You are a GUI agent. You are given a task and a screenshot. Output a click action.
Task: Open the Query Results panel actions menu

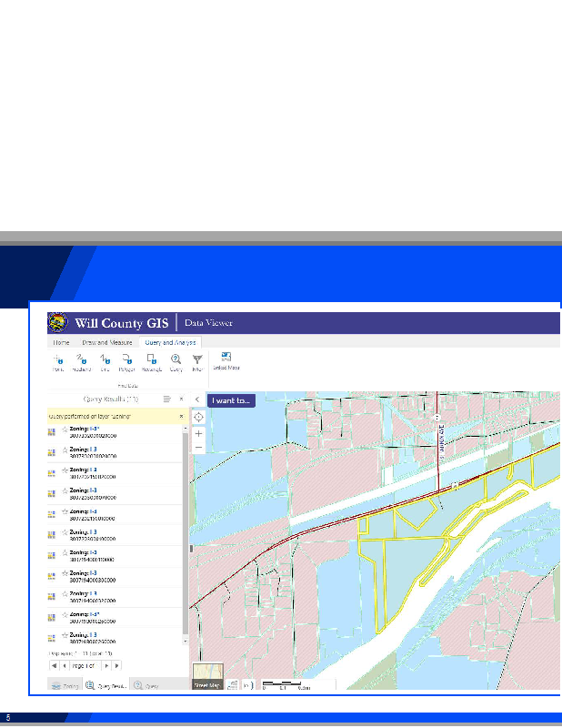pyautogui.click(x=166, y=399)
